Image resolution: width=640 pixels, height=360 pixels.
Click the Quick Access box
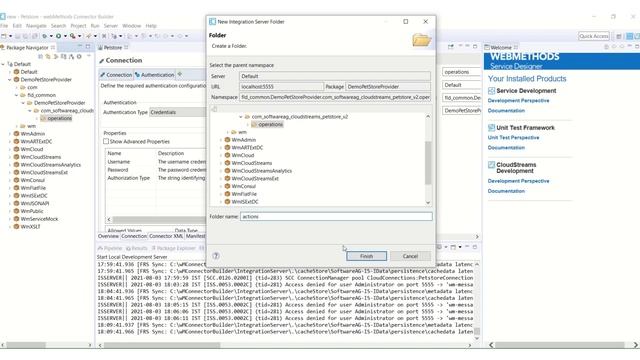pyautogui.click(x=593, y=36)
